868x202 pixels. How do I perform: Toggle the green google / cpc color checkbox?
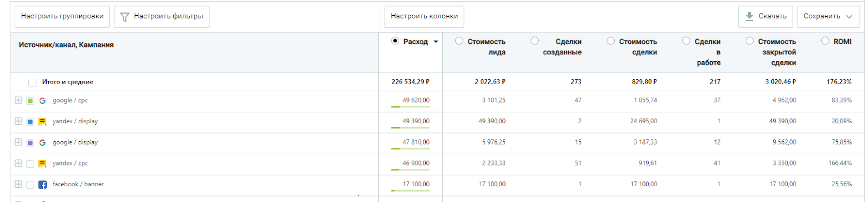click(x=30, y=101)
